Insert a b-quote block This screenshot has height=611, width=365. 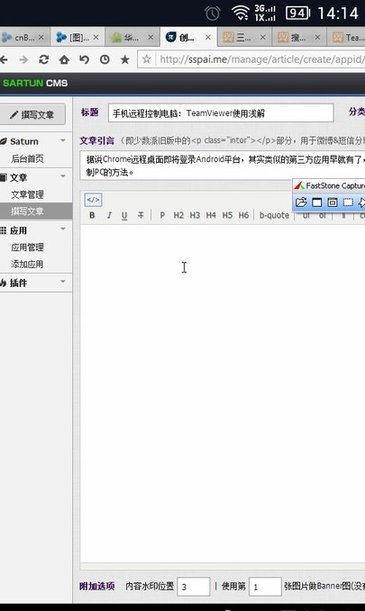point(274,215)
